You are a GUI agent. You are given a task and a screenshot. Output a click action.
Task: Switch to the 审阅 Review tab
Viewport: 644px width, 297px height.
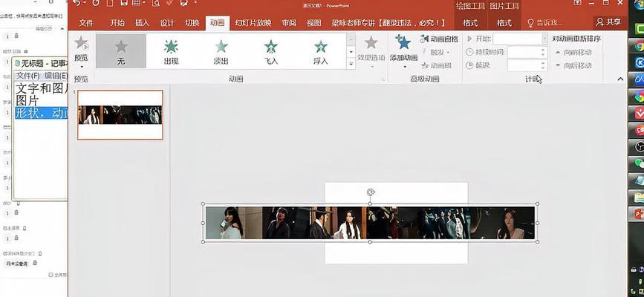click(x=289, y=23)
